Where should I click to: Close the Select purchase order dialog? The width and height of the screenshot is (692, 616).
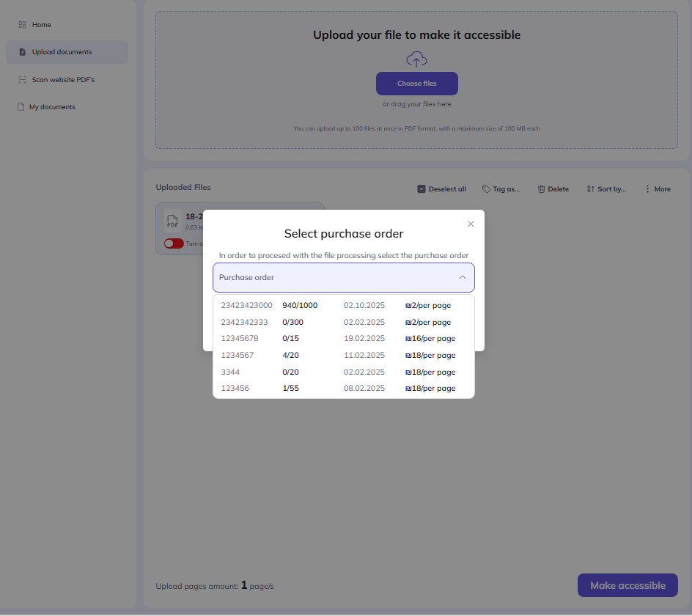pyautogui.click(x=471, y=224)
